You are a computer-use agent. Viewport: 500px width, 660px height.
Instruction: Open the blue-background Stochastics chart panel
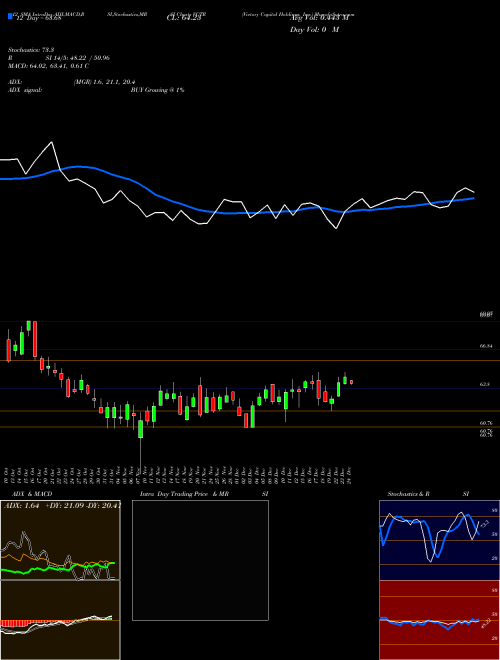click(x=439, y=540)
